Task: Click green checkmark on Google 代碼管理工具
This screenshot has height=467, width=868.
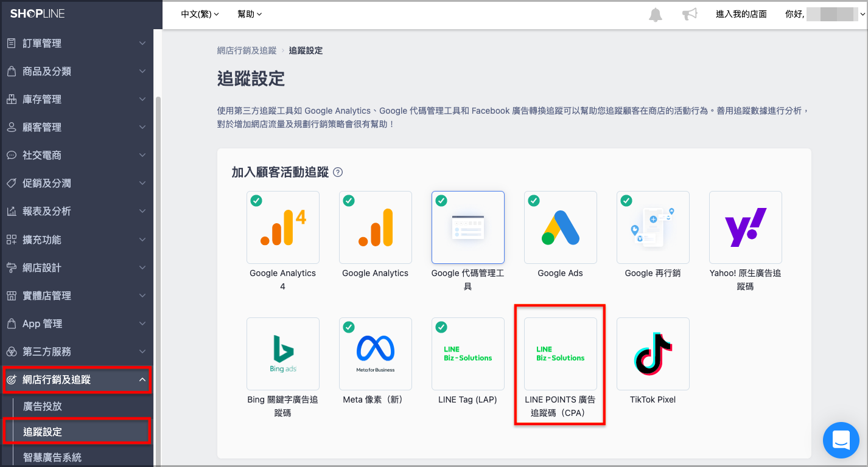Action: [441, 201]
